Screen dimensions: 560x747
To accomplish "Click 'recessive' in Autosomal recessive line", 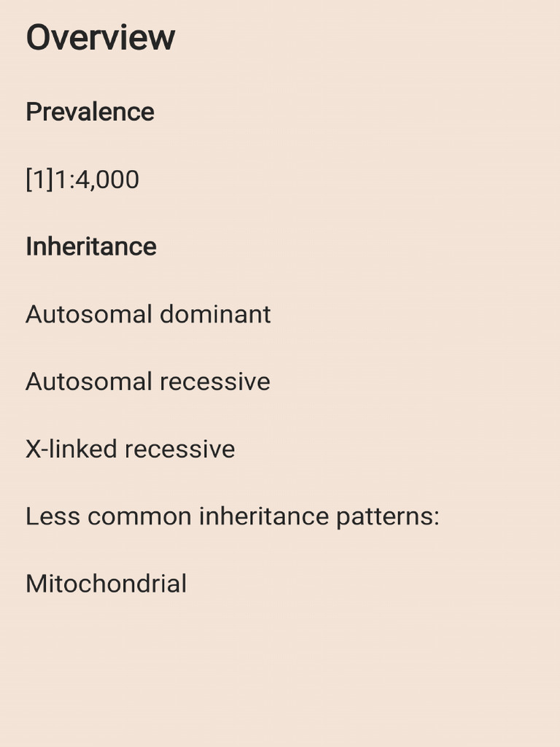I will pyautogui.click(x=214, y=382).
